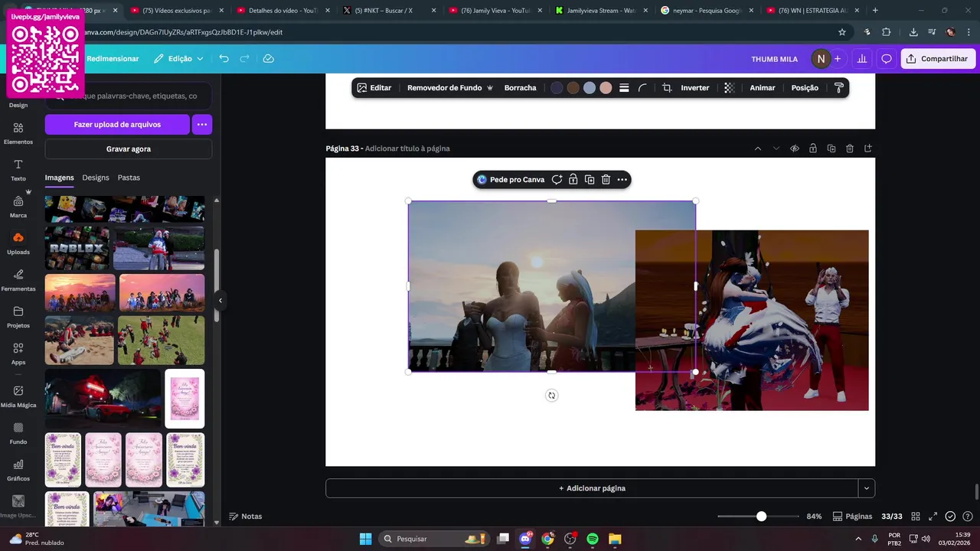Click the Redo arrow in the top bar
This screenshot has height=551, width=980.
tap(245, 59)
